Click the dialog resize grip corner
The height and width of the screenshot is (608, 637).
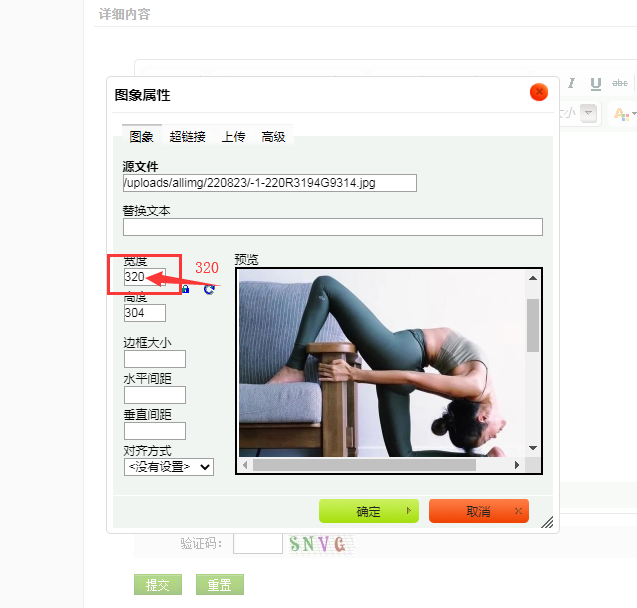pyautogui.click(x=547, y=522)
